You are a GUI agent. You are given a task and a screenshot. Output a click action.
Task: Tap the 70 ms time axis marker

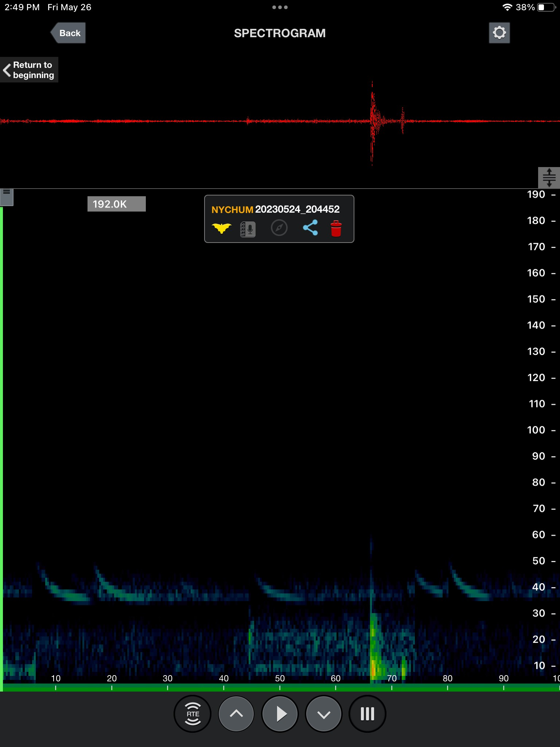392,678
